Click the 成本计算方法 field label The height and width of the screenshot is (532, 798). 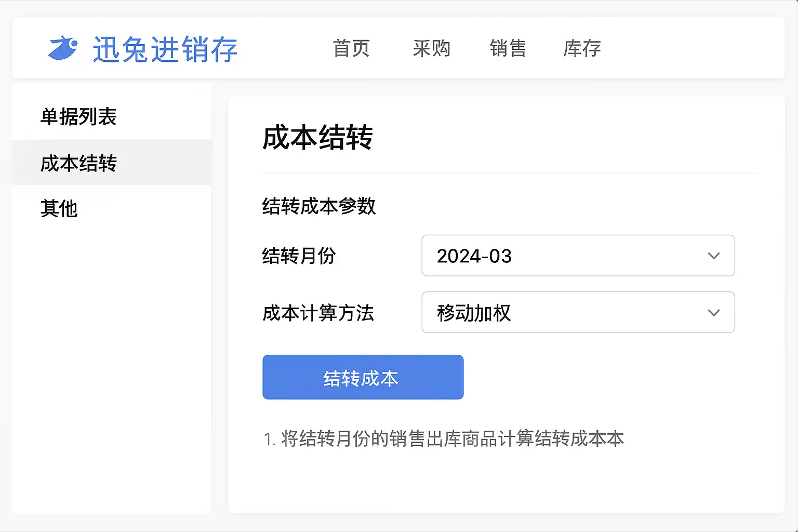(318, 313)
